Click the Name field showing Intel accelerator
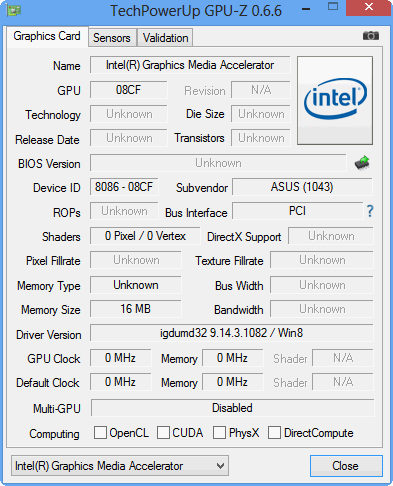This screenshot has width=393, height=486. 190,65
